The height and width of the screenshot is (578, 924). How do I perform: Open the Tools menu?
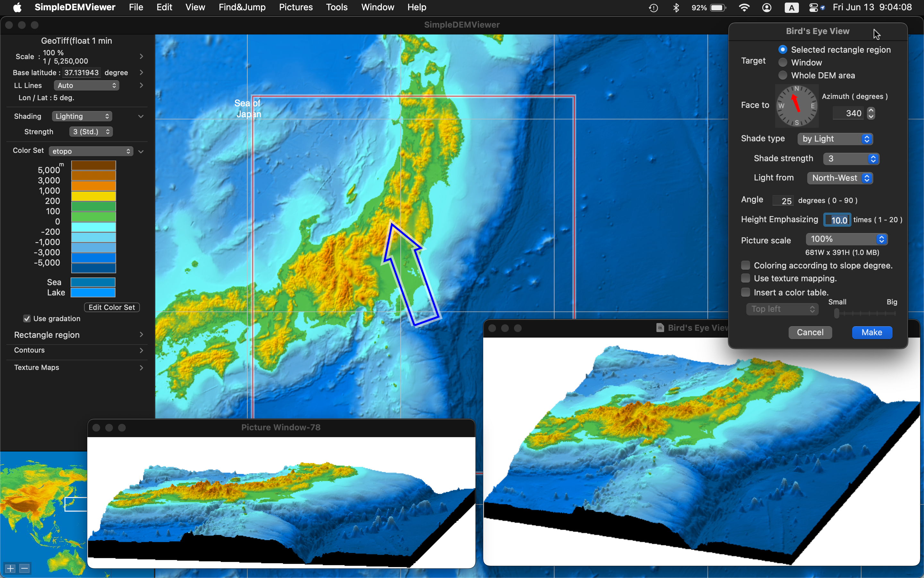click(x=336, y=7)
